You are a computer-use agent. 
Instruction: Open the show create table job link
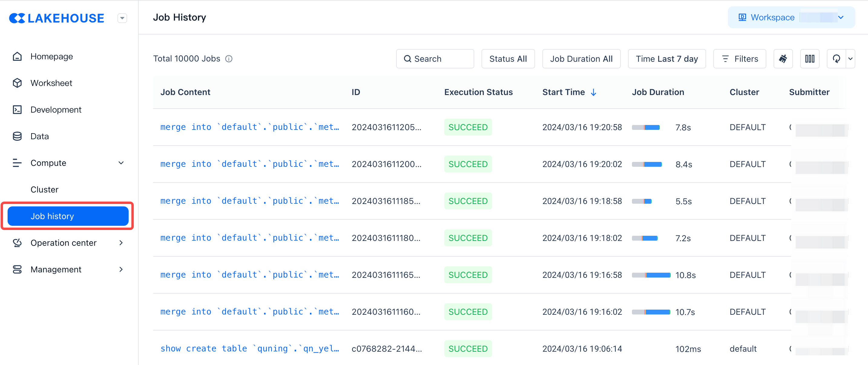pyautogui.click(x=249, y=348)
